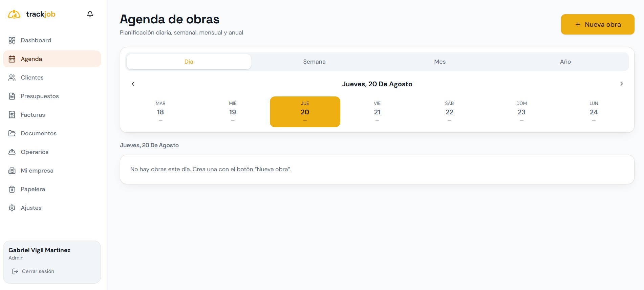Viewport: 644px width, 290px height.
Task: Click the Agenda calendar icon
Action: click(x=12, y=59)
